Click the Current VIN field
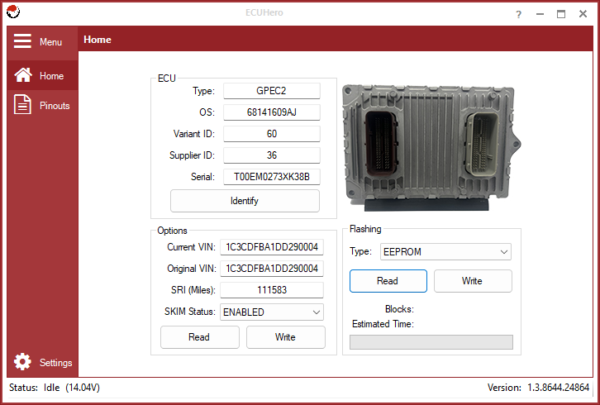600x405 pixels. point(272,247)
